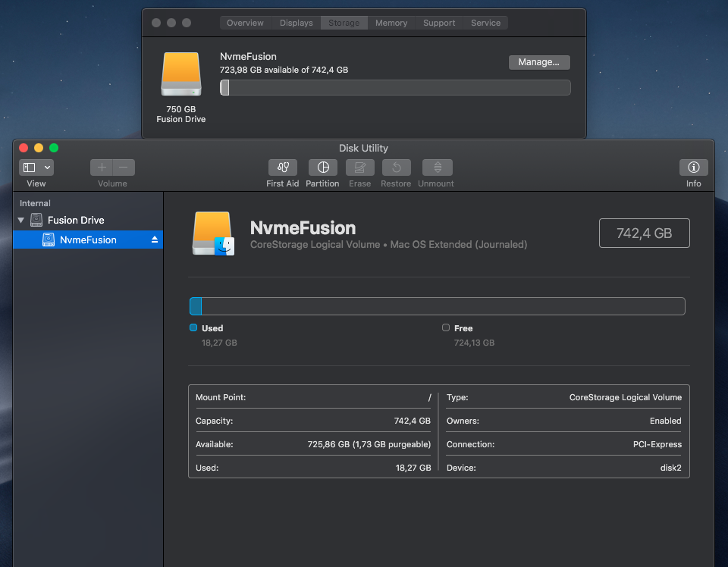
Task: Click the 742,4 GB capacity box
Action: pos(644,233)
